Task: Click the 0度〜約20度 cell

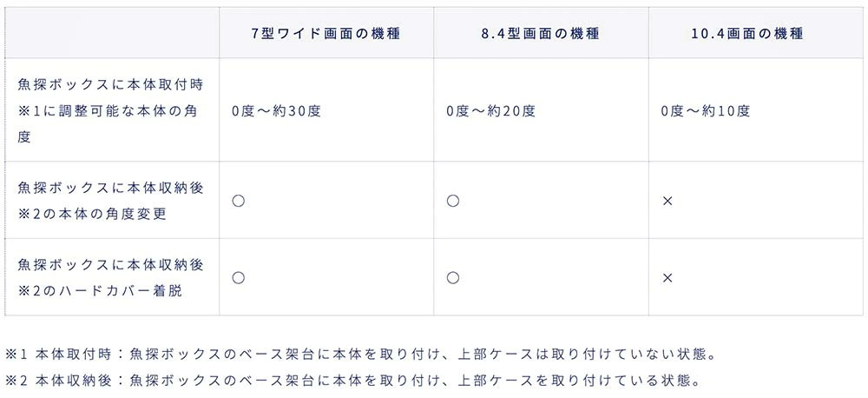Action: click(x=490, y=111)
